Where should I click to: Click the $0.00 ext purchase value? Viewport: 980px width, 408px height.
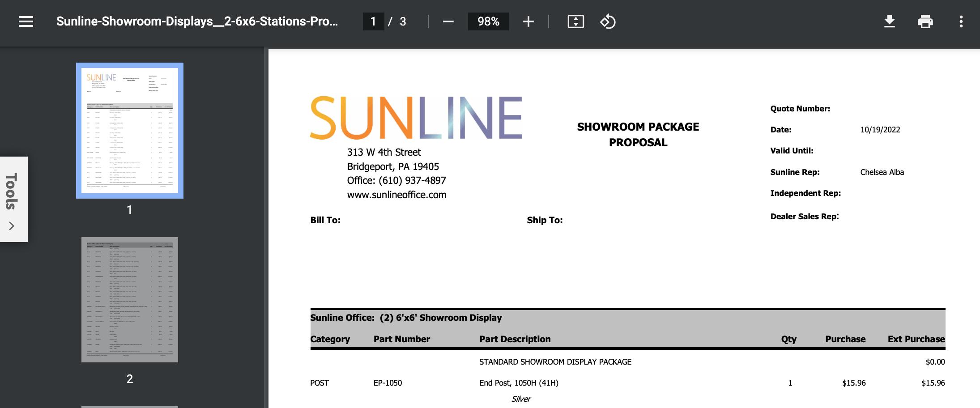tap(935, 362)
